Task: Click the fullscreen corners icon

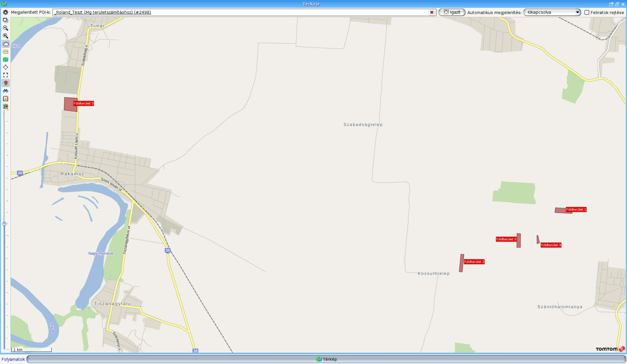Action: click(x=5, y=75)
